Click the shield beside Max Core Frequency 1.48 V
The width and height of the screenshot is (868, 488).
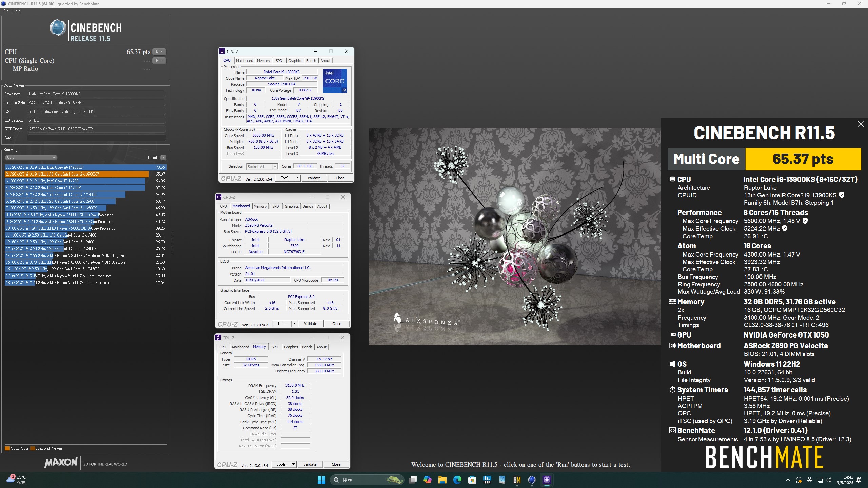(805, 221)
